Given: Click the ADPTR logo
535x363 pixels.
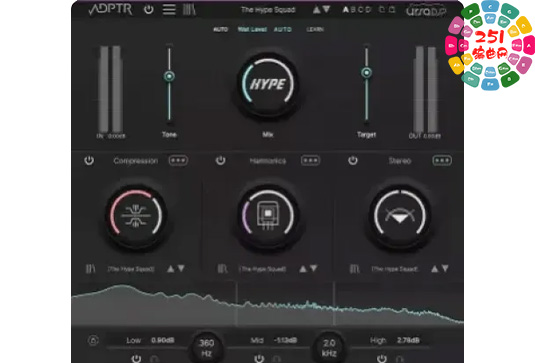Looking at the screenshot, I should tap(110, 10).
